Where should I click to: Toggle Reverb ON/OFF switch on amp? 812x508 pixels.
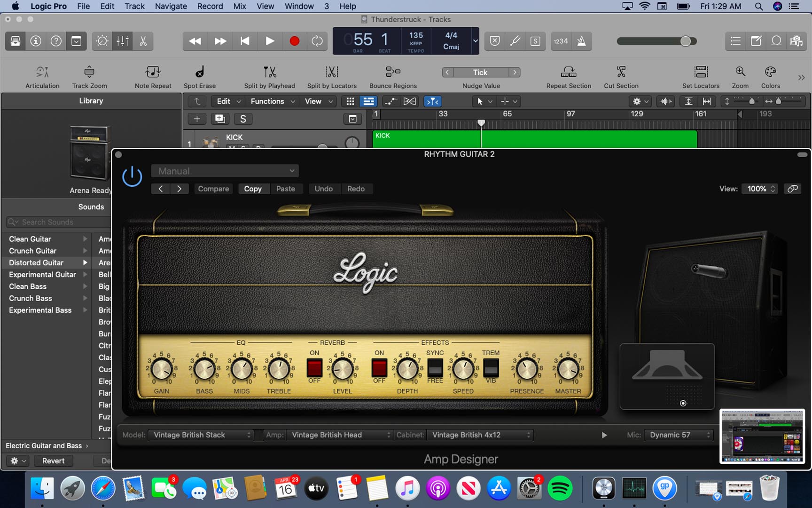point(314,367)
